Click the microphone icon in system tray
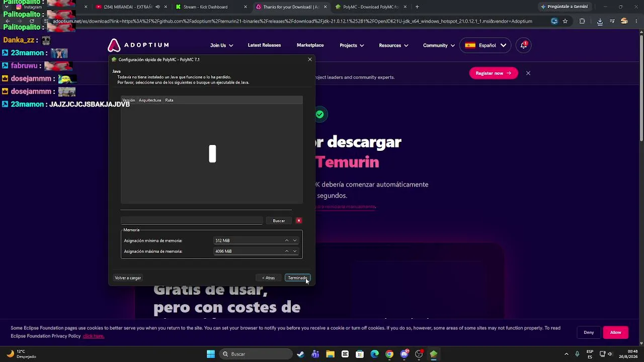The width and height of the screenshot is (644, 362). pos(577,354)
